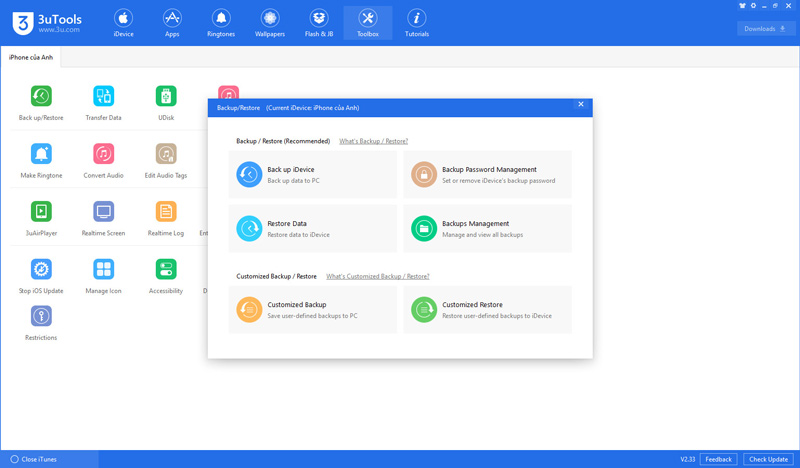Click the 3uTools logo
This screenshot has width=800, height=468.
[22, 23]
